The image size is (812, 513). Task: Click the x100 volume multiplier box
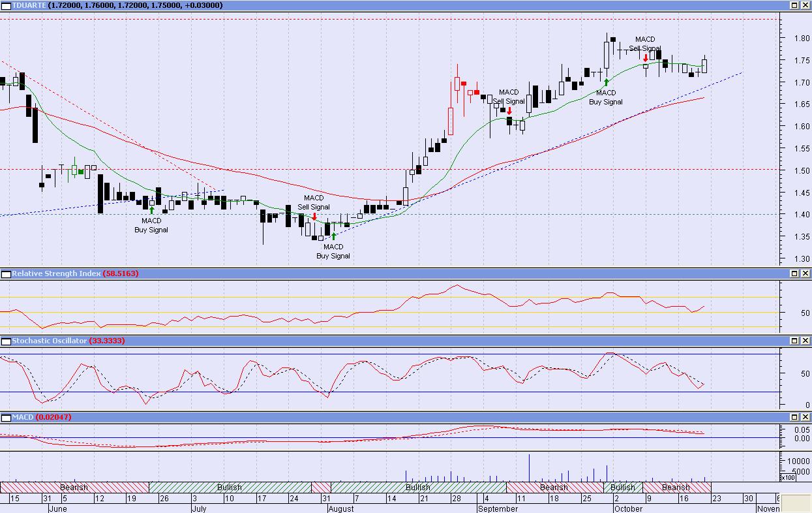click(789, 478)
